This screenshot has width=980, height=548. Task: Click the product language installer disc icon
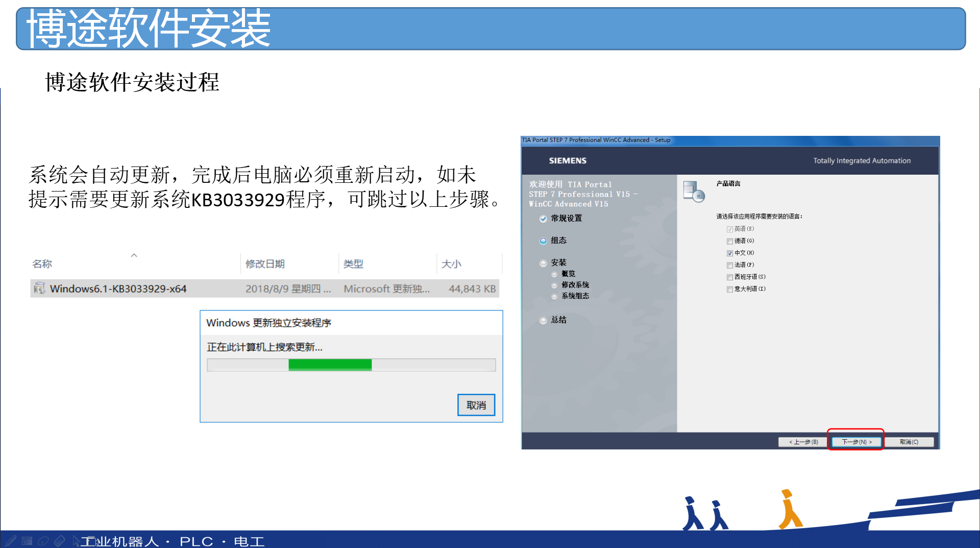point(694,192)
